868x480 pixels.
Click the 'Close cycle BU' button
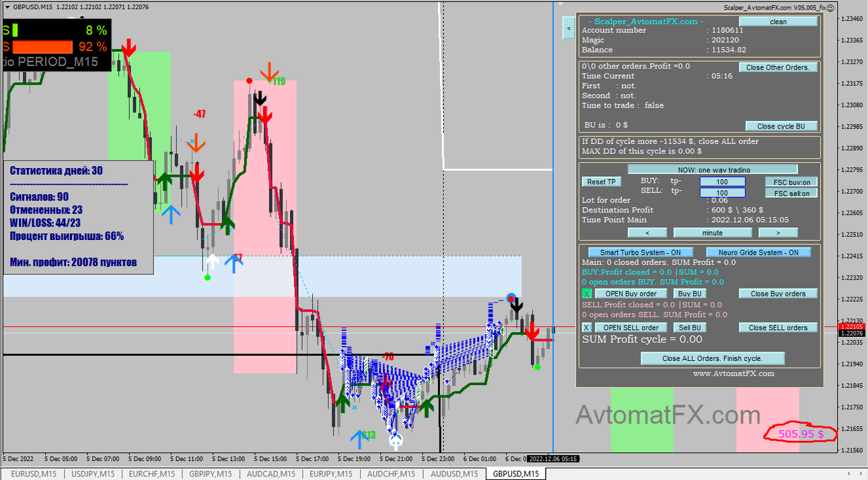781,126
